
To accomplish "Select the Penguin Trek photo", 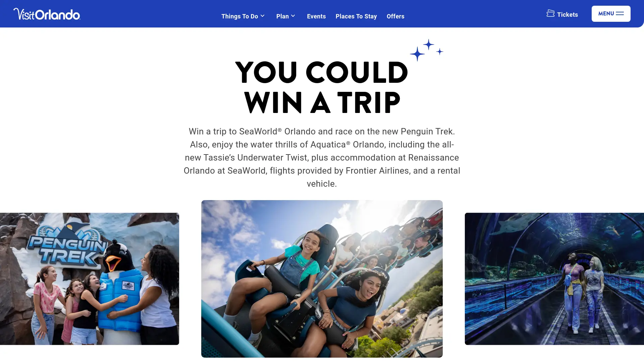I will point(90,279).
